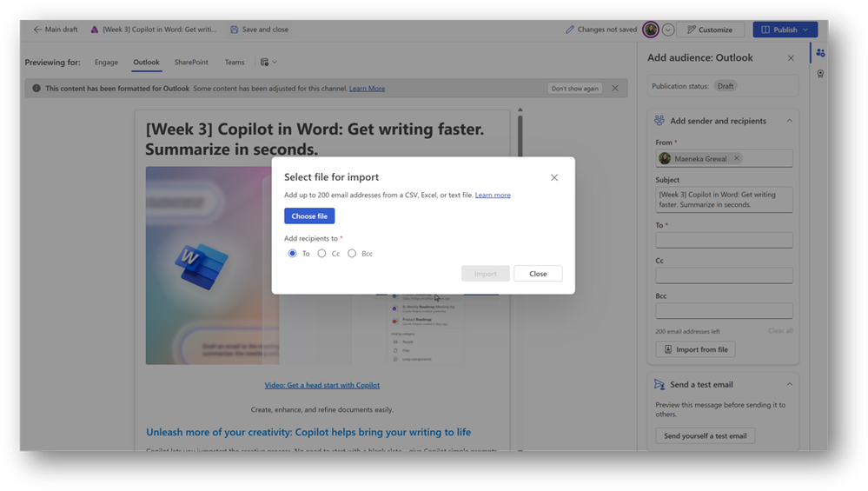Click the Word logo hero image
868x491 pixels.
201,266
